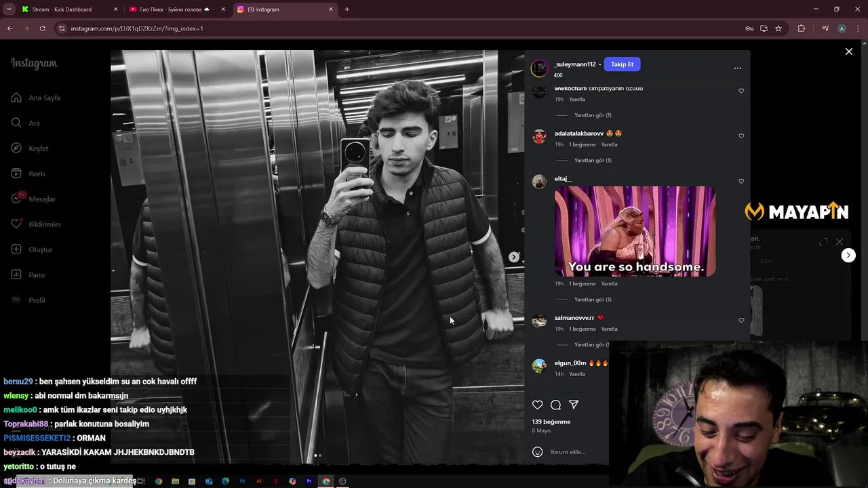Bookmark this page with the star
This screenshot has height=488, width=868.
pos(778,28)
